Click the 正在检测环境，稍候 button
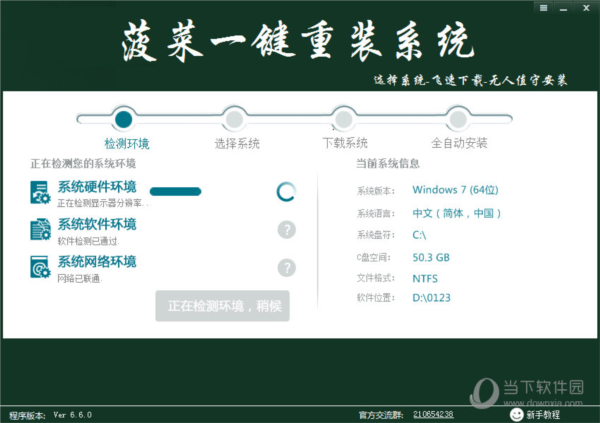600x423 pixels. coord(222,306)
